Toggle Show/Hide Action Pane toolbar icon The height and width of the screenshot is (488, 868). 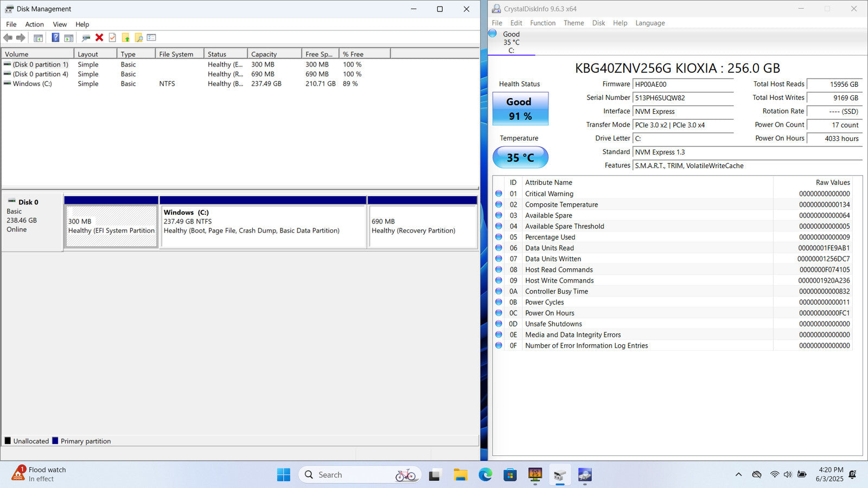pos(69,38)
